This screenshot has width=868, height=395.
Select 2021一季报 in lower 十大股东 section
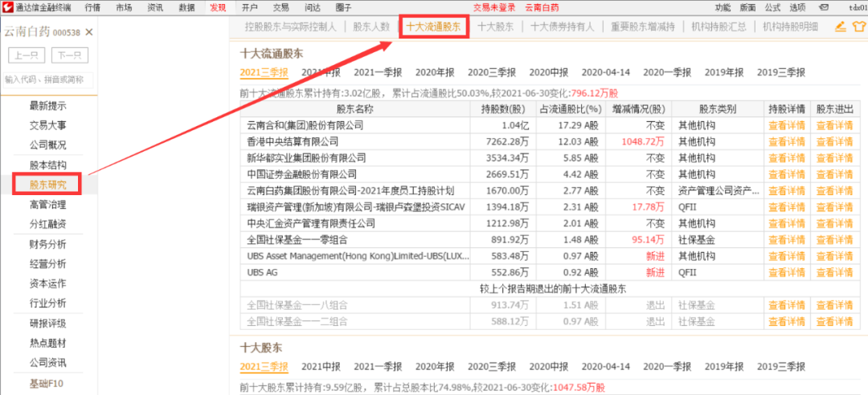378,367
